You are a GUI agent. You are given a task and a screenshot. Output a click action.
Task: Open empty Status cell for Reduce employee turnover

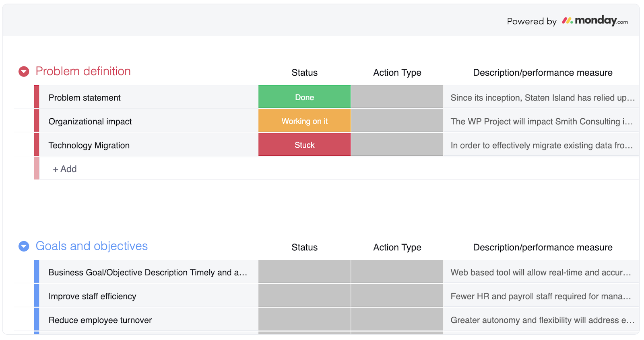[304, 319]
